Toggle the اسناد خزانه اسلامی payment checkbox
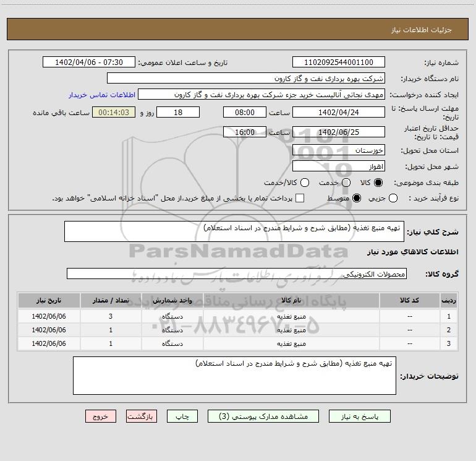The height and width of the screenshot is (461, 476). point(300,198)
